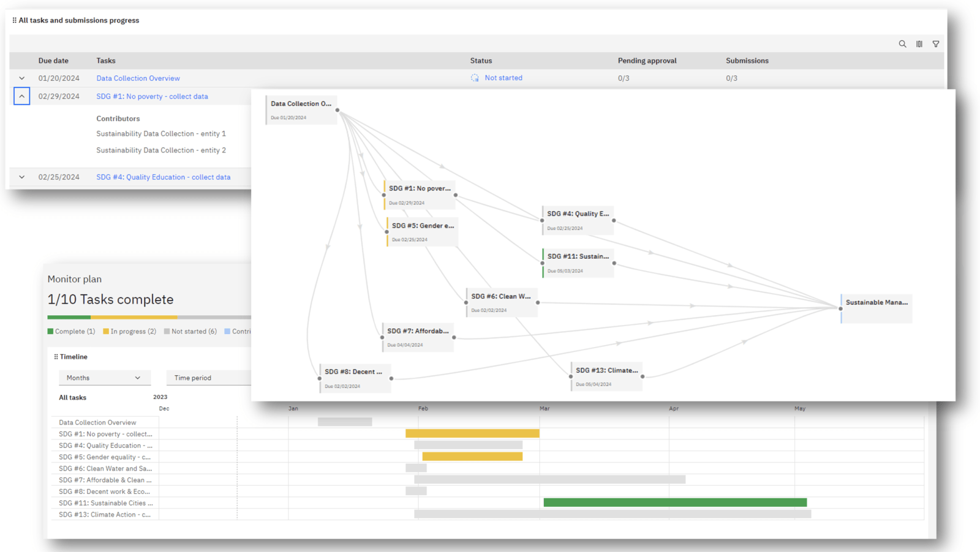The height and width of the screenshot is (552, 980).
Task: Click the yellow In progress legend swatch
Action: pyautogui.click(x=106, y=331)
